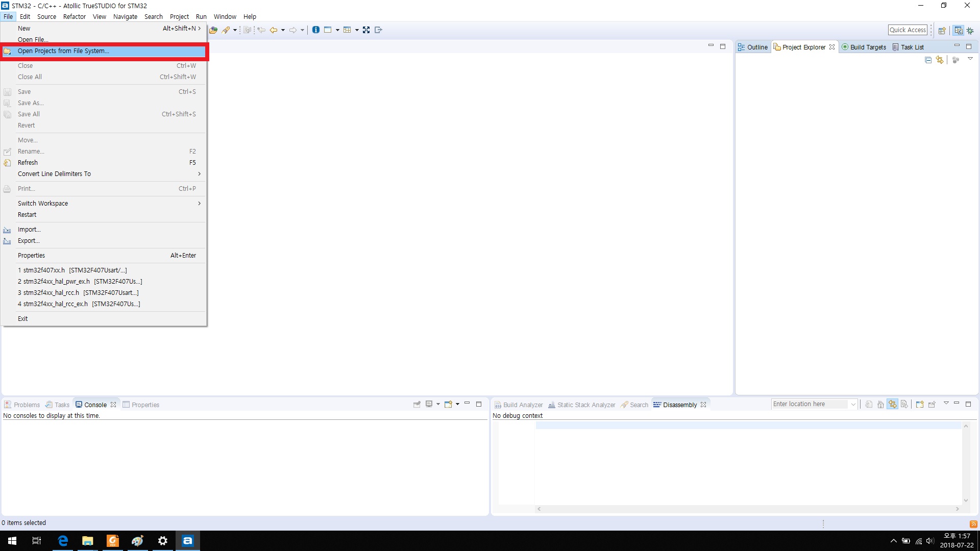The image size is (980, 551).
Task: Click the fullscreen toggle toolbar icon
Action: click(x=366, y=30)
